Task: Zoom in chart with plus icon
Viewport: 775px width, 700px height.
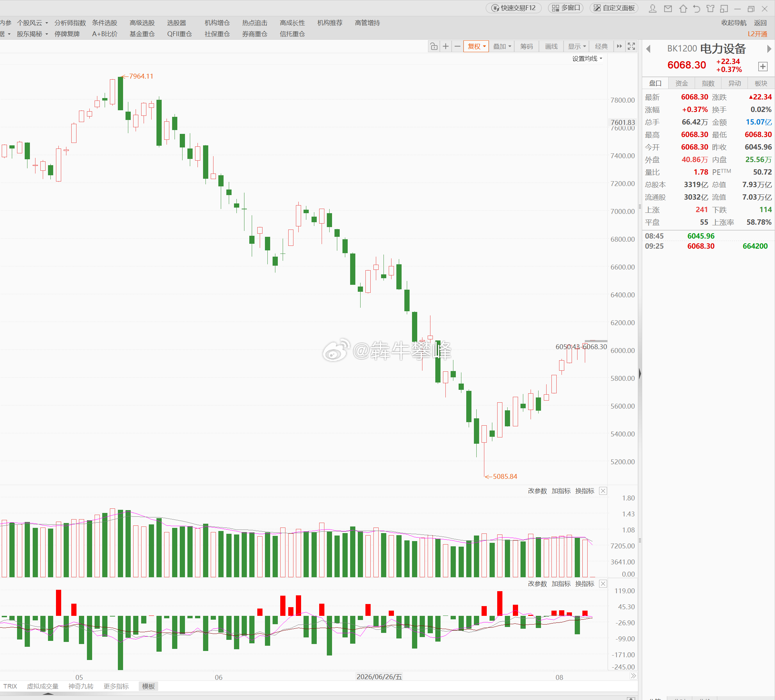Action: tap(445, 47)
